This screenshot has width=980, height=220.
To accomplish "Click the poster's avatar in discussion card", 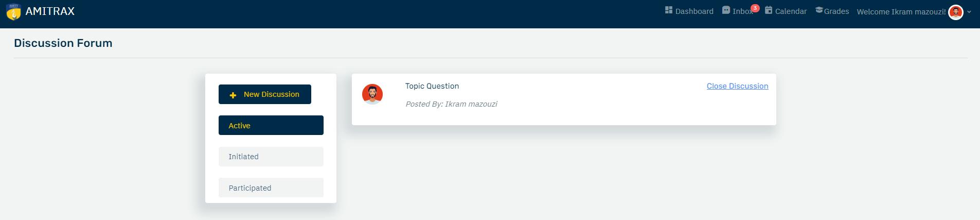I will [372, 94].
